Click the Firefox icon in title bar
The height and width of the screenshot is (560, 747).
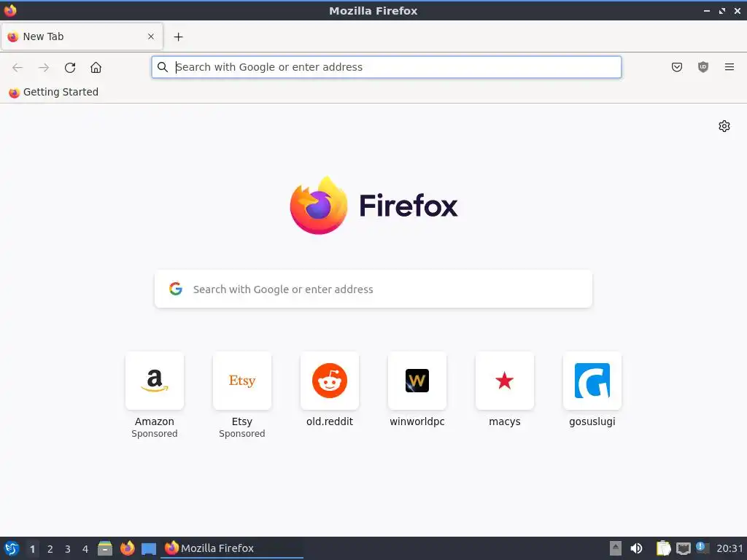10,10
